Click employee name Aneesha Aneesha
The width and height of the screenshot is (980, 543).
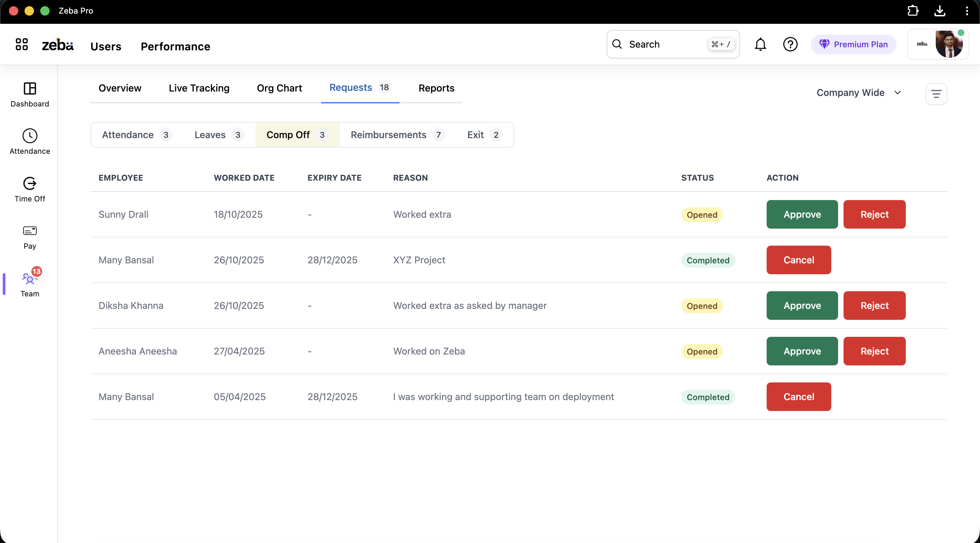(x=138, y=351)
